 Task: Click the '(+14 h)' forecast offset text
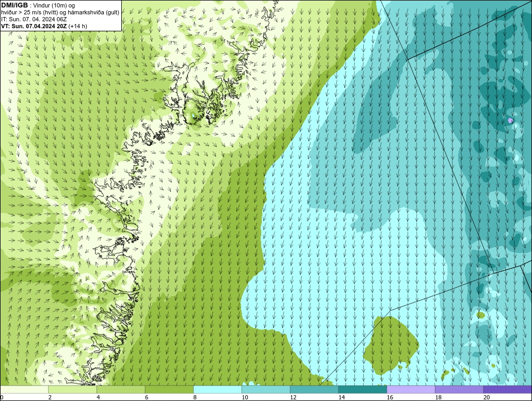coord(78,26)
